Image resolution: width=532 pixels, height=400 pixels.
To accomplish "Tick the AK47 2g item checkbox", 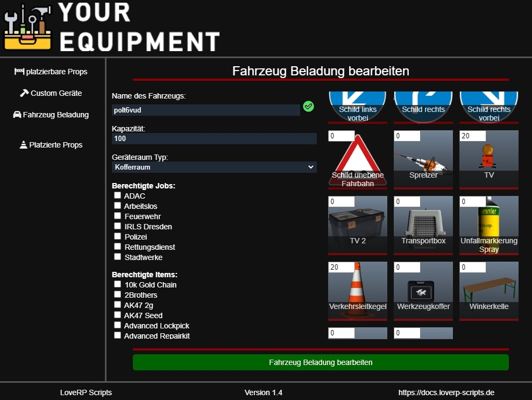I will [117, 304].
